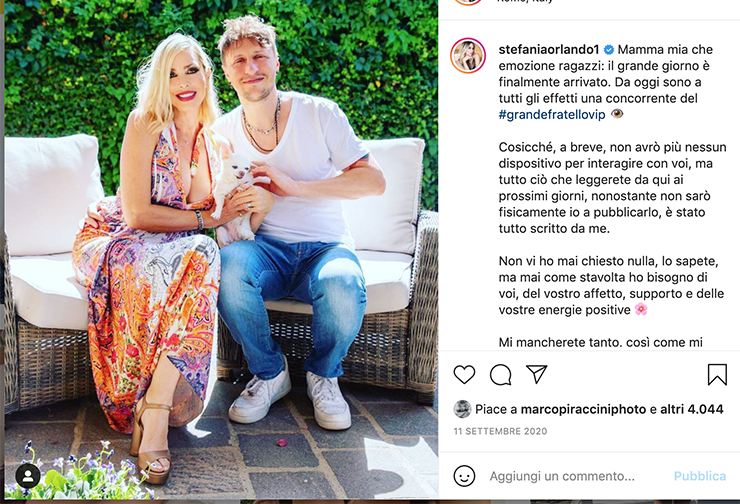Click the stefaniaorlando1 username link

click(549, 50)
